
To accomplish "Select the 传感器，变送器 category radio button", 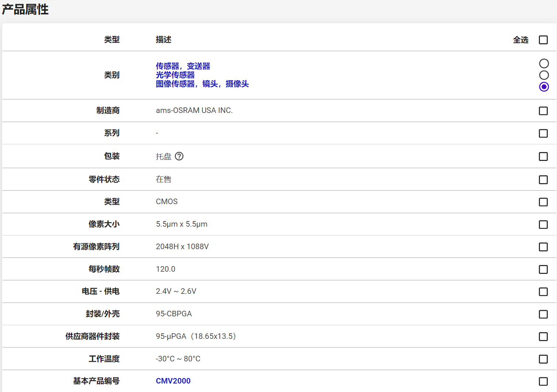I will pyautogui.click(x=544, y=63).
